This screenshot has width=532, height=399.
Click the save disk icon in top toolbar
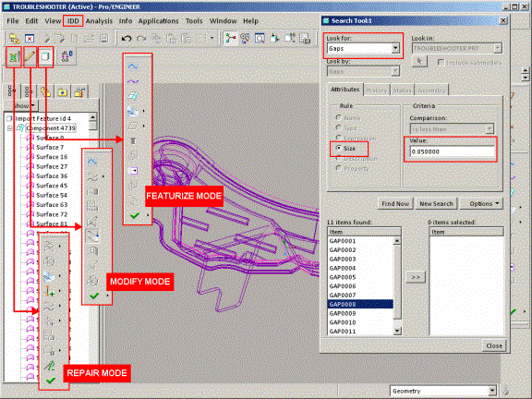pos(103,39)
